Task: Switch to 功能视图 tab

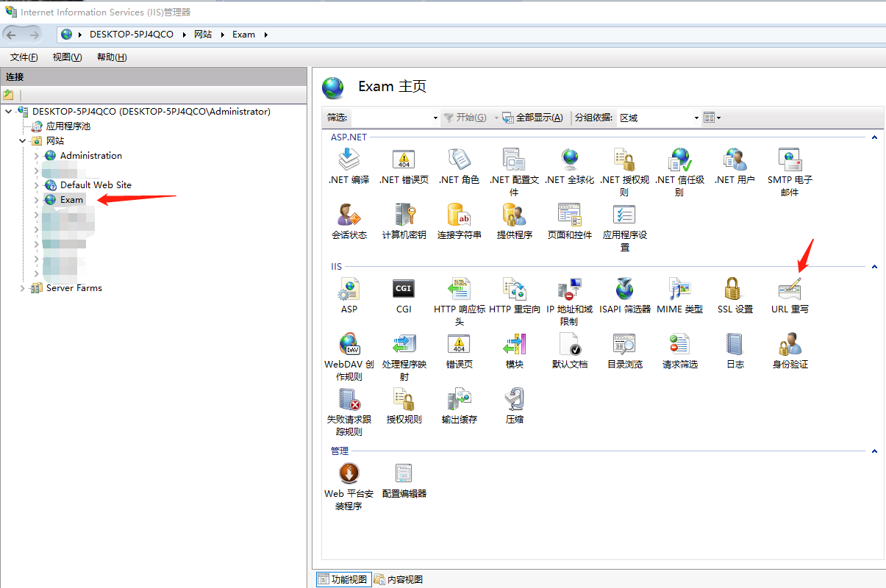Action: [x=343, y=579]
